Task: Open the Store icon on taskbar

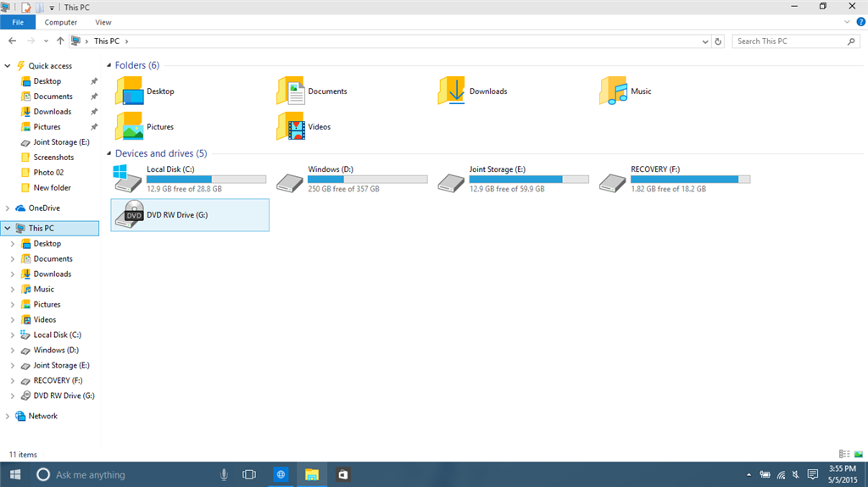Action: [343, 474]
